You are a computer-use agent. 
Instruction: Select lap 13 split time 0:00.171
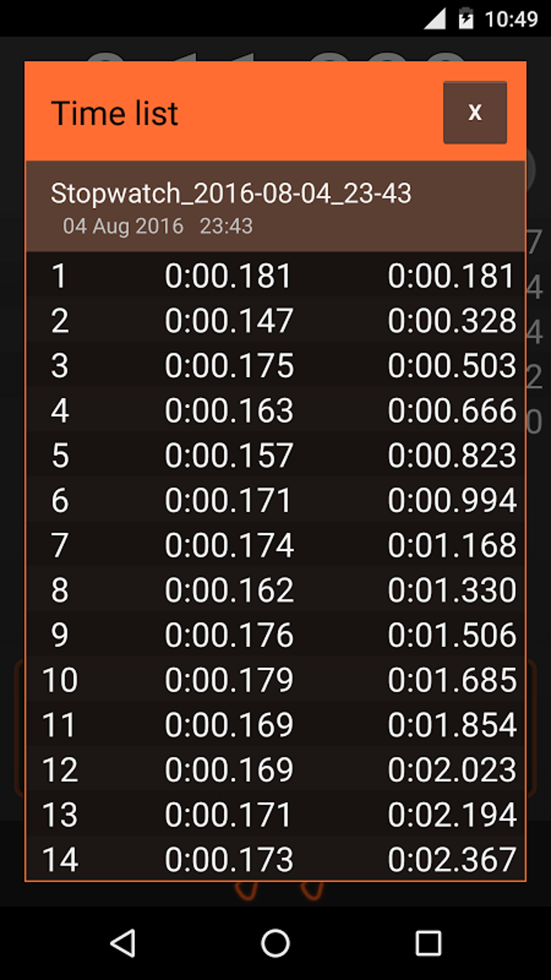pos(228,815)
